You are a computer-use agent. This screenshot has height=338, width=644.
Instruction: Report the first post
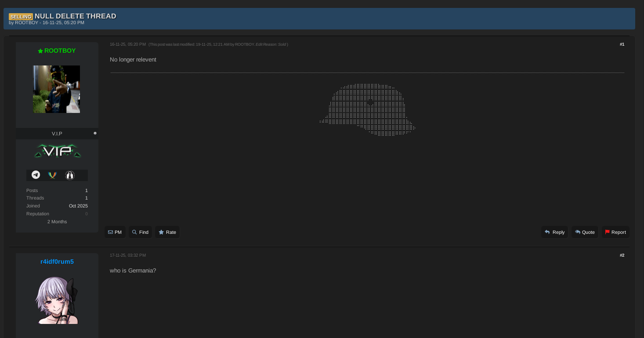(x=615, y=232)
